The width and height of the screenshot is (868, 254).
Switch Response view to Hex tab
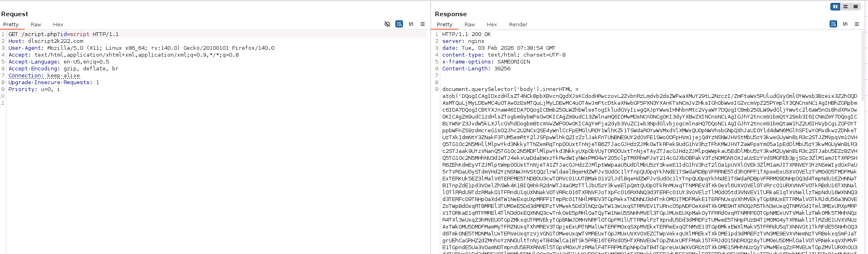(x=492, y=25)
